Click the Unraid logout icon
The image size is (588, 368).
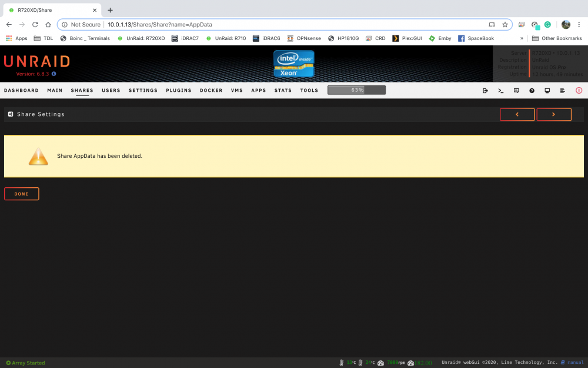click(485, 91)
